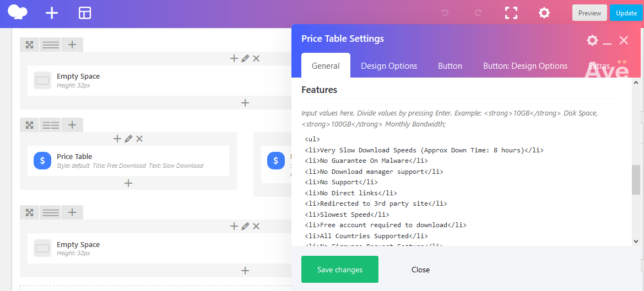Prepend element in first Empty Space column

234,59
